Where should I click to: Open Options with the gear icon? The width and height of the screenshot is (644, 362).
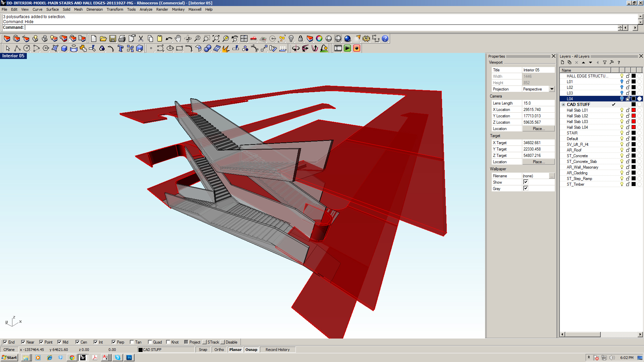tap(366, 39)
